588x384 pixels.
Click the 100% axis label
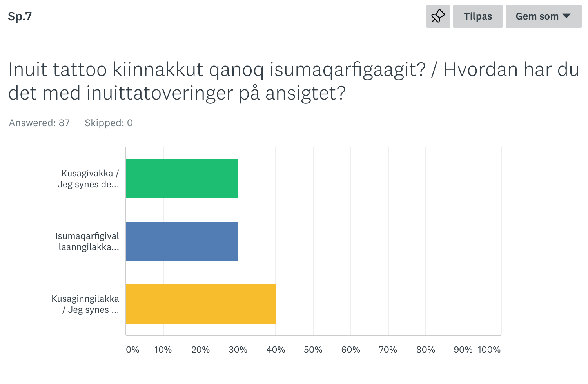pos(489,350)
